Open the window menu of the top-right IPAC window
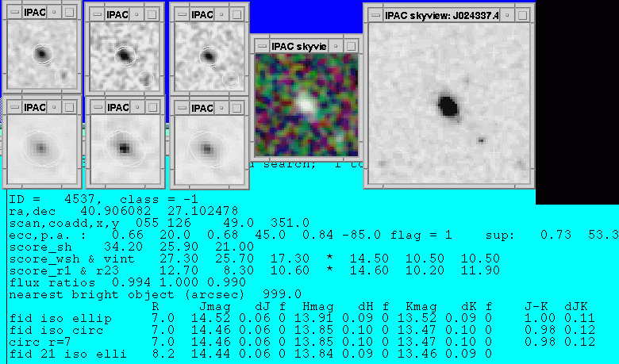The width and height of the screenshot is (619, 364). 182,14
